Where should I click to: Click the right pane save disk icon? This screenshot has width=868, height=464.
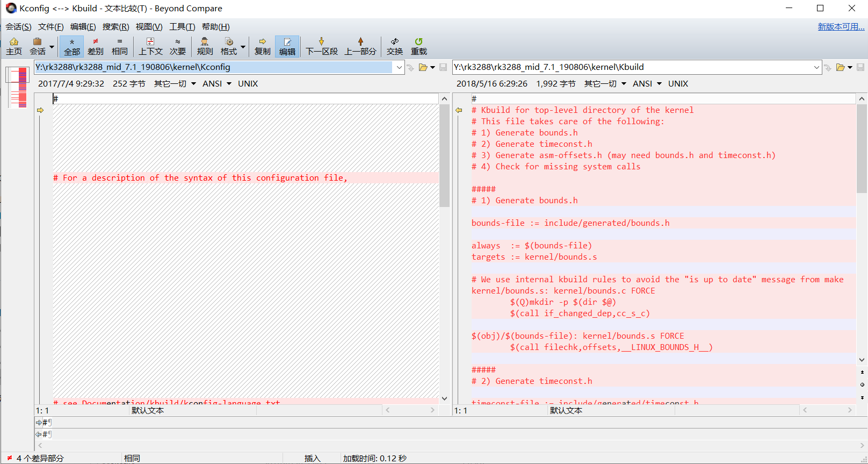(860, 67)
